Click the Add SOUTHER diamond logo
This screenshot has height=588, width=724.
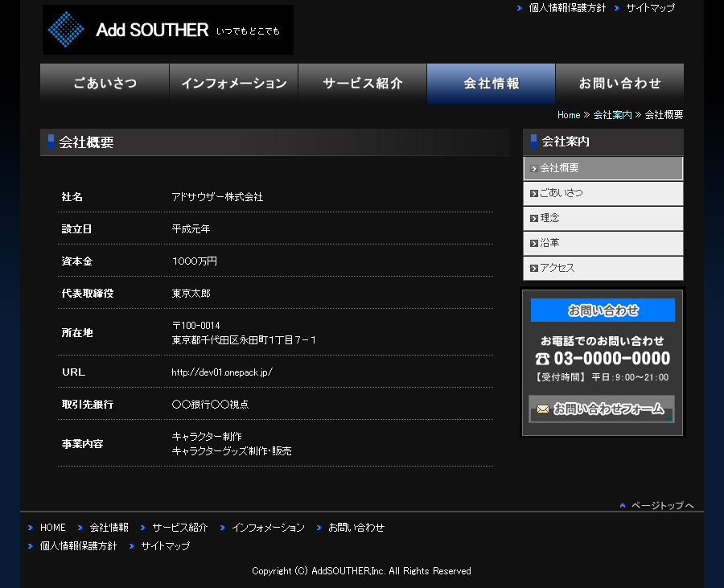click(x=67, y=31)
